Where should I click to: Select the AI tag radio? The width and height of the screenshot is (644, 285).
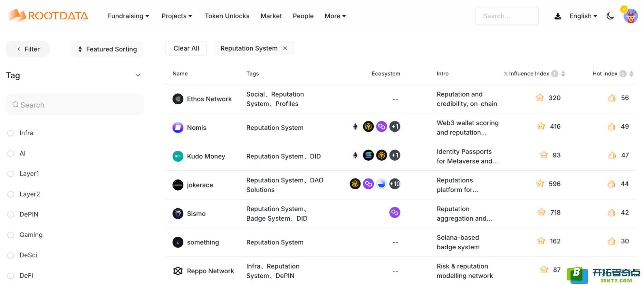pyautogui.click(x=11, y=154)
